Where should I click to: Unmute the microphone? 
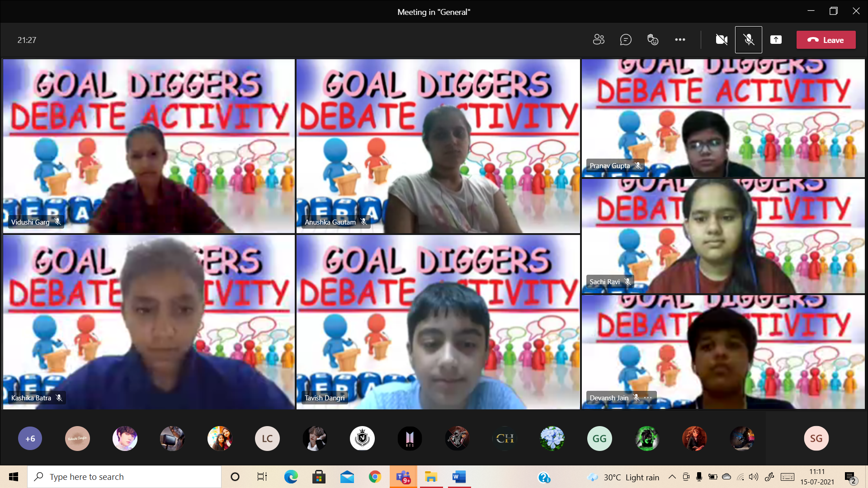point(749,40)
